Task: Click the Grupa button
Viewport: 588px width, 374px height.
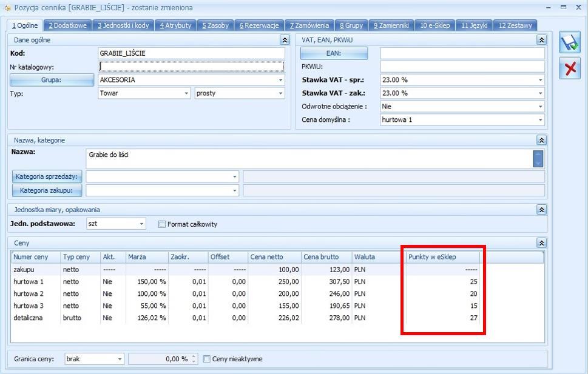Action: coord(52,80)
